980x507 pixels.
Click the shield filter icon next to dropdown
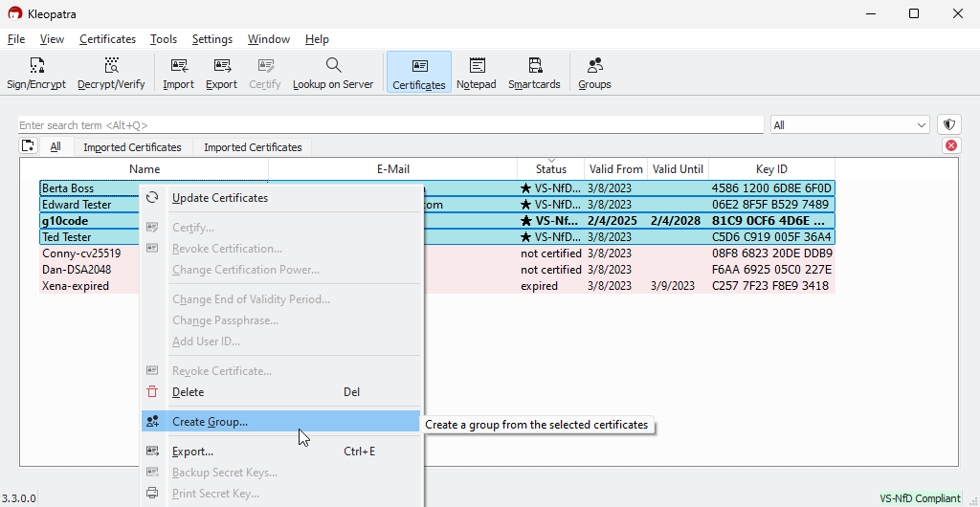(949, 125)
